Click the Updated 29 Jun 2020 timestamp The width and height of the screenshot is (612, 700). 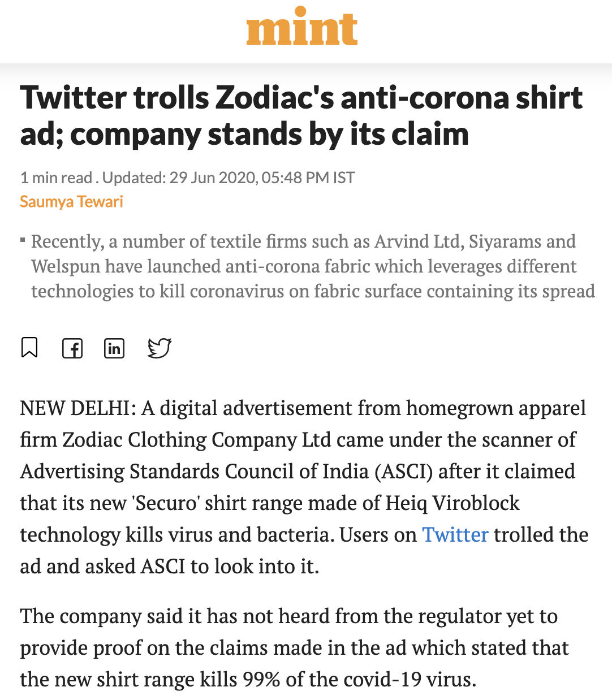229,178
